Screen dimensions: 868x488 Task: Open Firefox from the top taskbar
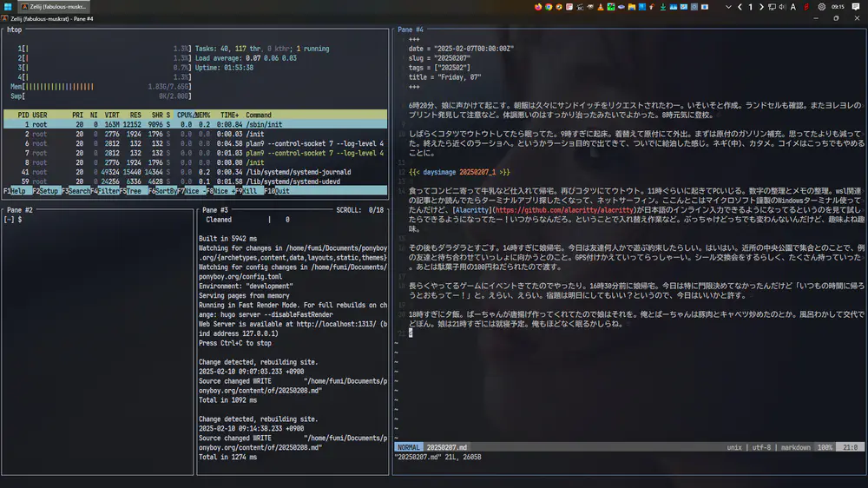point(538,7)
